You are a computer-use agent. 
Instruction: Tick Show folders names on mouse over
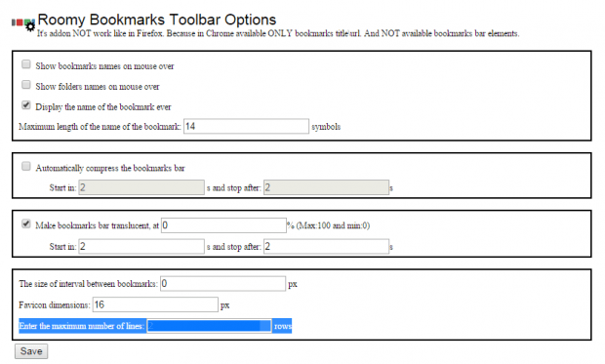25,85
